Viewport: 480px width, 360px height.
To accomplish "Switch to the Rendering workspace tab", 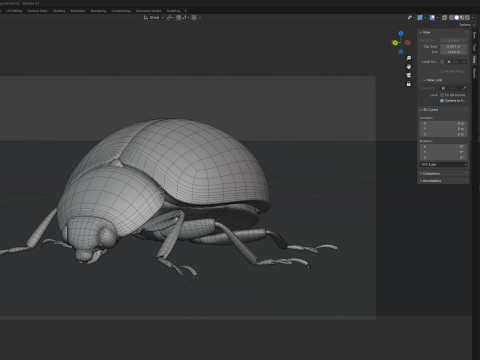I will tap(98, 11).
